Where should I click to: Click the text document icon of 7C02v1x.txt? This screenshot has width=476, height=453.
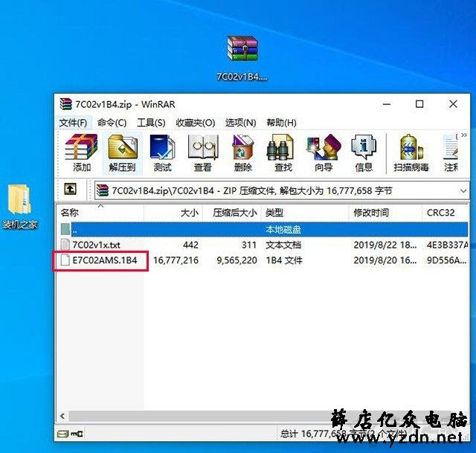pos(65,245)
